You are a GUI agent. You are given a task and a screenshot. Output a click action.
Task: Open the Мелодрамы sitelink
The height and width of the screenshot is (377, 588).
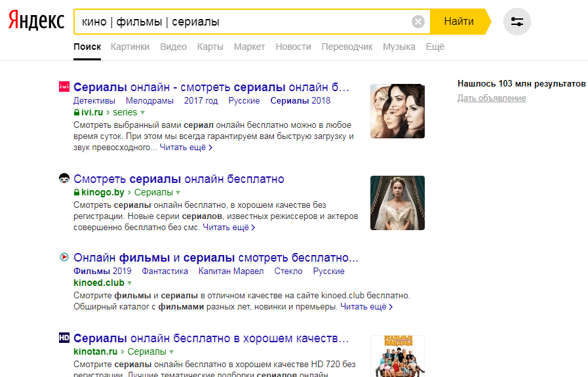(149, 101)
